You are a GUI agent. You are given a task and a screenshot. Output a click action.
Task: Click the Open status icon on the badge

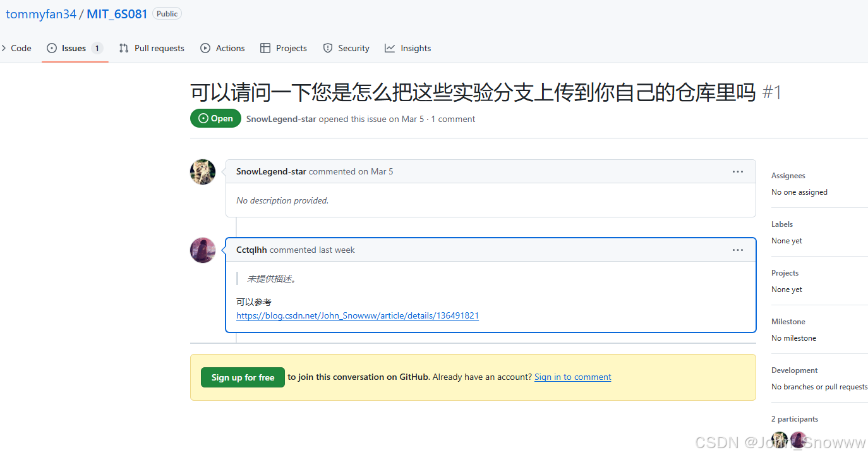pyautogui.click(x=203, y=118)
